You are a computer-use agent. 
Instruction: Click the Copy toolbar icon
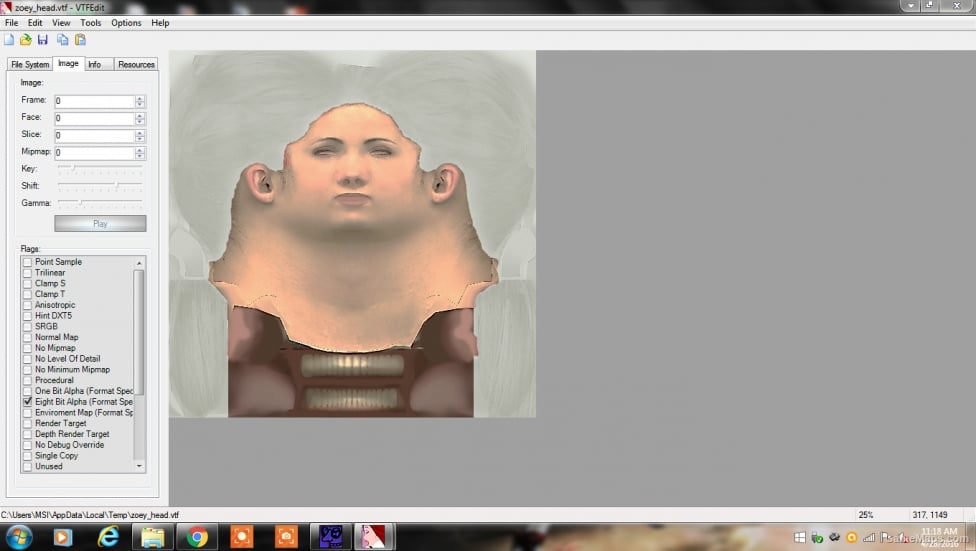[62, 40]
